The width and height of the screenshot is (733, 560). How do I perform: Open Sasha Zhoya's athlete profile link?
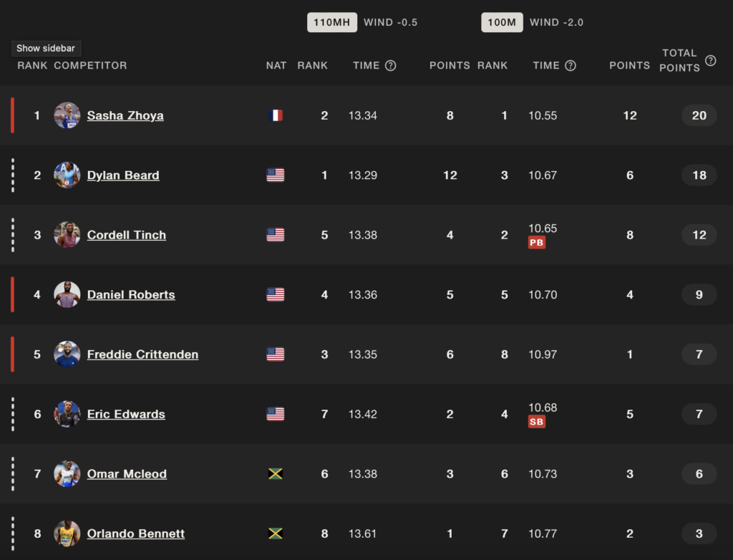coord(125,115)
